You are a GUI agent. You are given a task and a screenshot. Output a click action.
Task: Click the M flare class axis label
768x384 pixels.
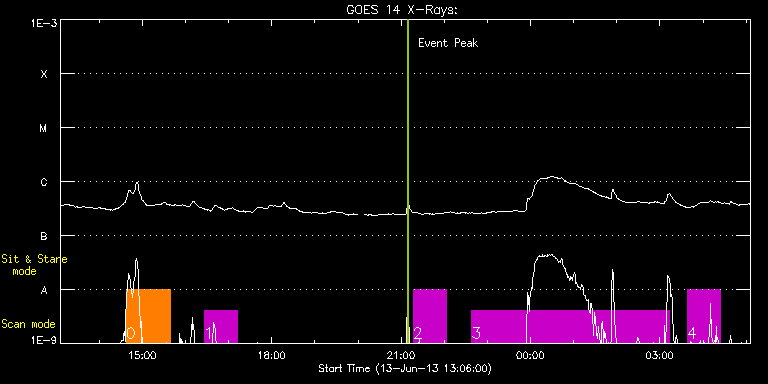tap(44, 128)
